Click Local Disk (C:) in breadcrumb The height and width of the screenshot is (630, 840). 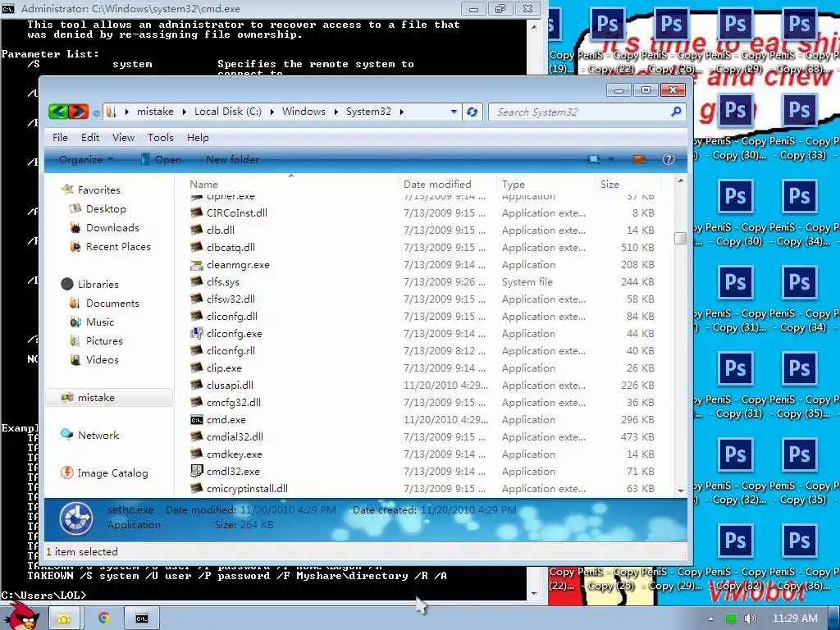coord(228,112)
